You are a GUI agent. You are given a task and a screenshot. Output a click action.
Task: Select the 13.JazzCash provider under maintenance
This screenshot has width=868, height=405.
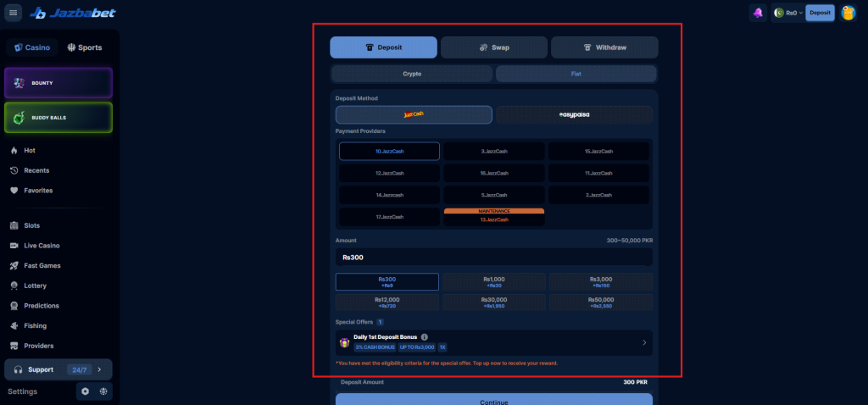[494, 217]
